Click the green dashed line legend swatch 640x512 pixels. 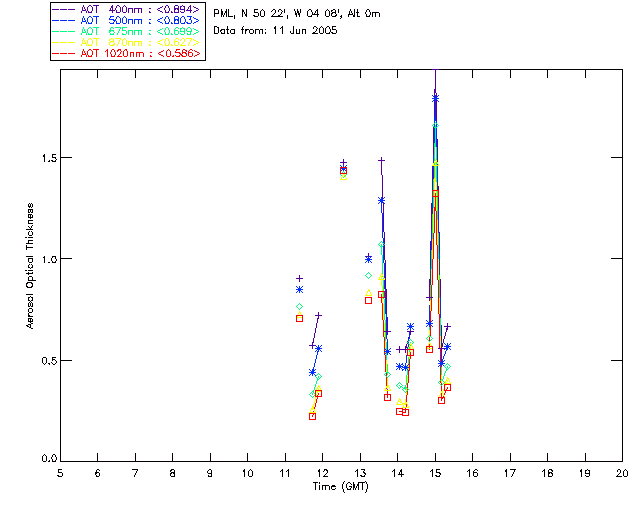(64, 31)
